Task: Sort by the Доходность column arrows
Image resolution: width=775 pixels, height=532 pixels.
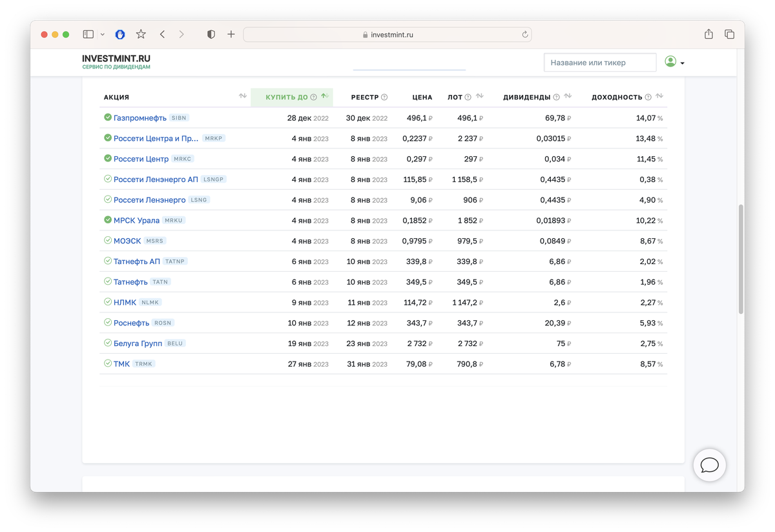Action: pyautogui.click(x=659, y=96)
